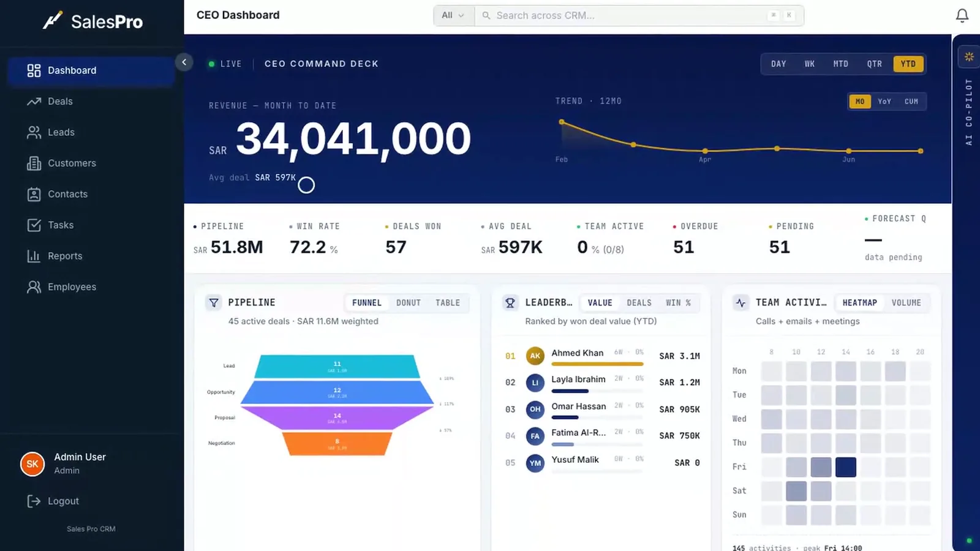Open the All search scope dropdown
The width and height of the screenshot is (980, 551).
[x=453, y=15]
